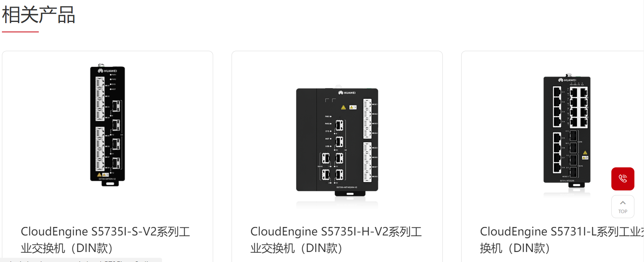Screen dimensions: 644x262
Task: Click the Huawei logo on the S5731I-L switch
Action: coord(567,80)
